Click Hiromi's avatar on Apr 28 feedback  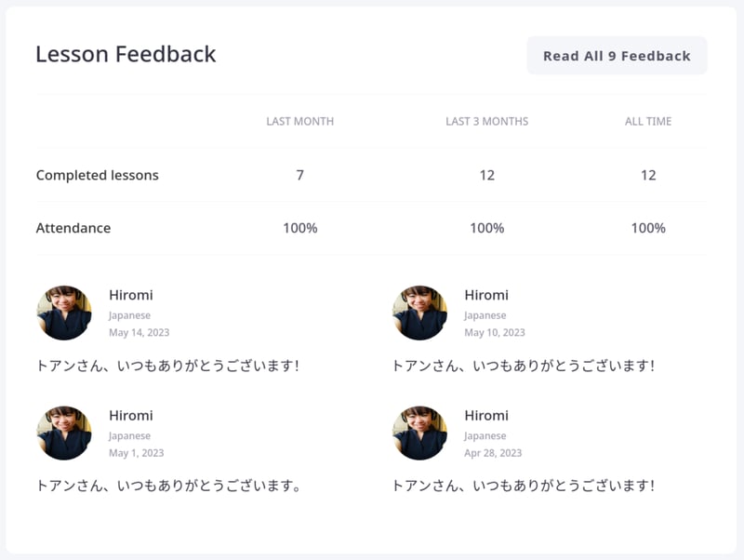click(x=419, y=433)
